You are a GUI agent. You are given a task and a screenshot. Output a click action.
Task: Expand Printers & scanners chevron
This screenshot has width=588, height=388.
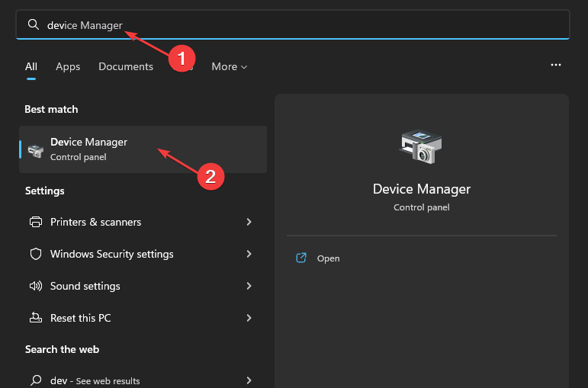click(249, 222)
